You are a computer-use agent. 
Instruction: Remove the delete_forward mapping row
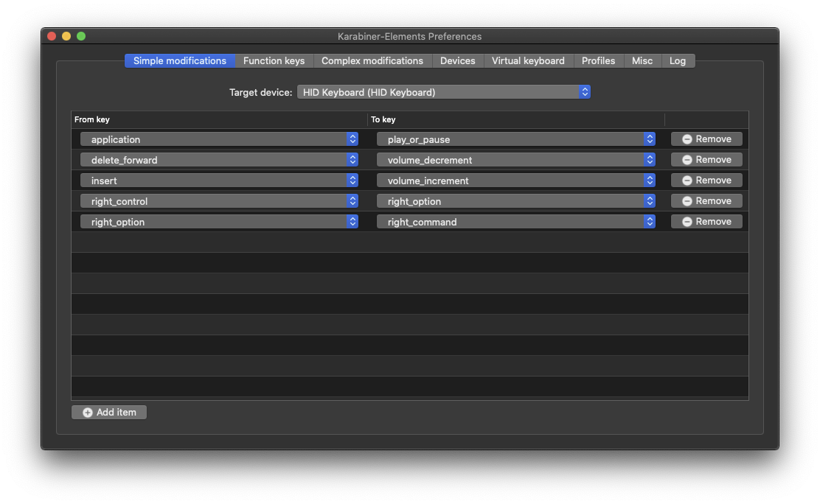pyautogui.click(x=706, y=159)
